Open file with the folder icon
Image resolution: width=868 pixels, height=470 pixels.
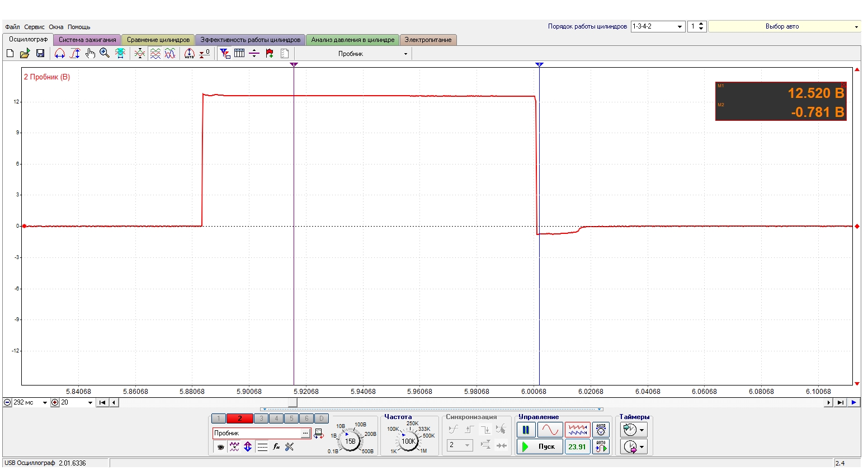point(25,53)
